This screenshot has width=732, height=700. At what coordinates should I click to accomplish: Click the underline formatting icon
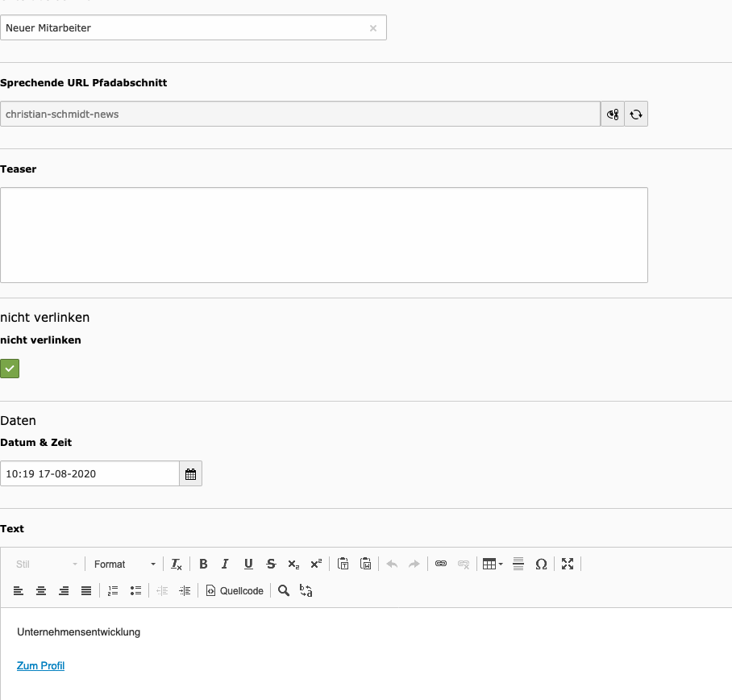[248, 565]
